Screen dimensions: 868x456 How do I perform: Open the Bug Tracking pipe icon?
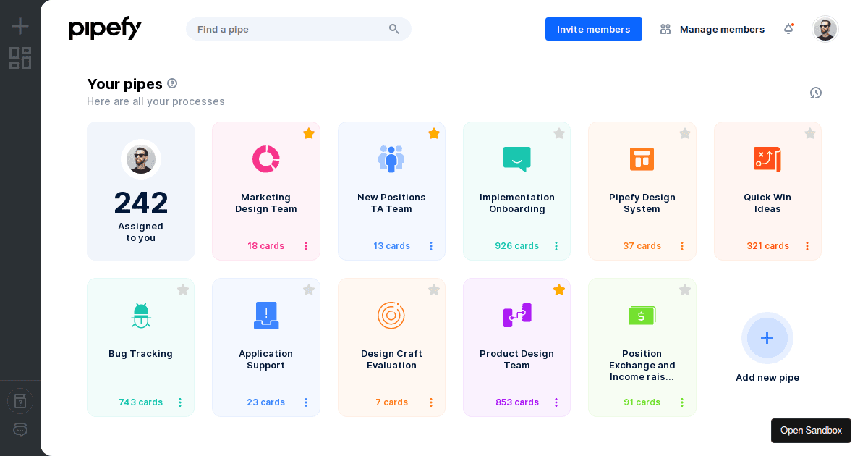pos(140,315)
